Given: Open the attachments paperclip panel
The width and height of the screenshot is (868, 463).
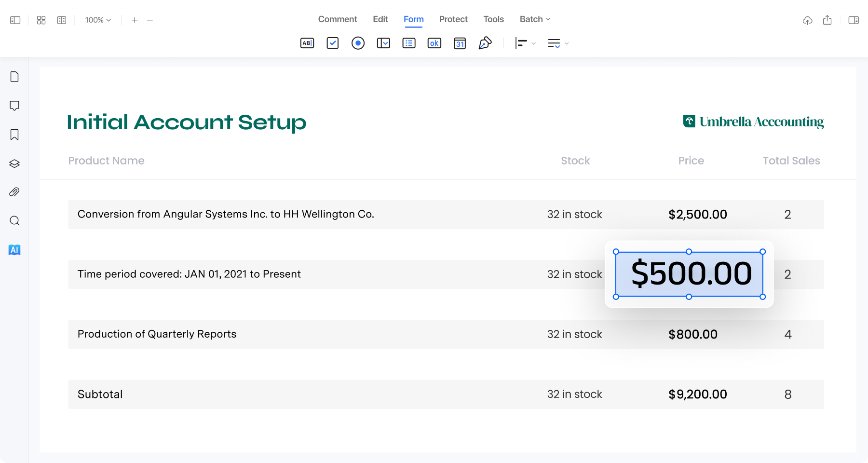Looking at the screenshot, I should coord(14,192).
